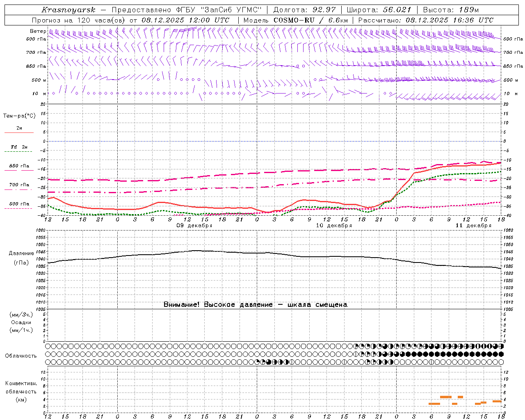Click 'Внимание! Высокое давление – шкала смещена' warning

coord(256,304)
